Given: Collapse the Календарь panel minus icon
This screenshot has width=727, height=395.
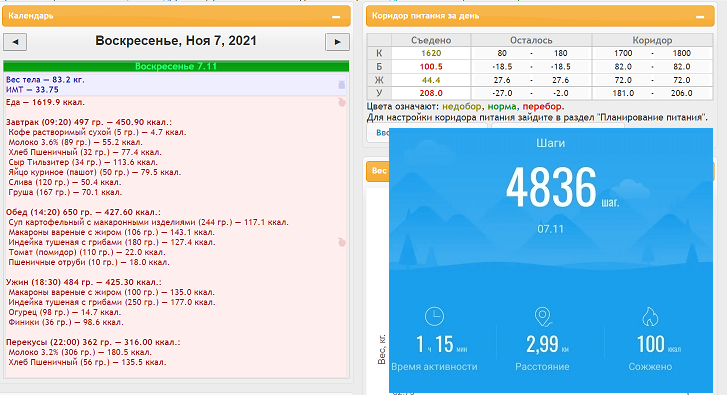Looking at the screenshot, I should point(336,17).
